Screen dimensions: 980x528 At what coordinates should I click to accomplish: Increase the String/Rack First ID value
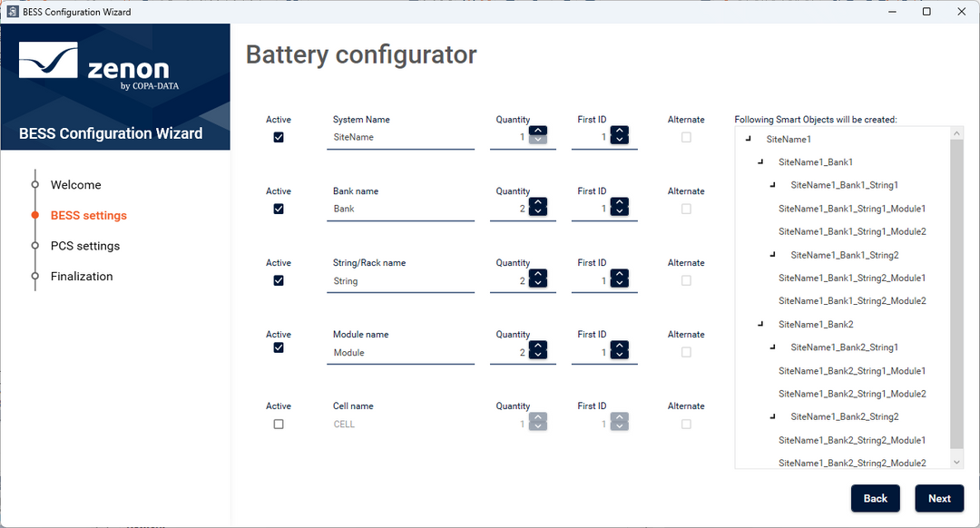pos(619,274)
